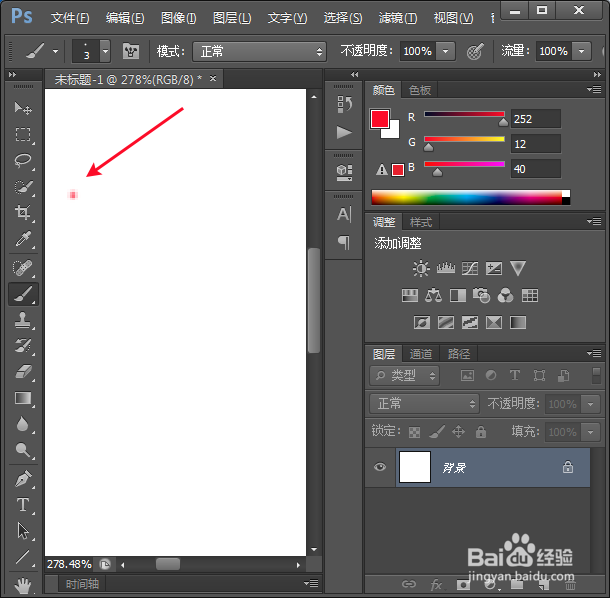Viewport: 610px width, 598px height.
Task: Open the 图像 menu
Action: [x=179, y=18]
